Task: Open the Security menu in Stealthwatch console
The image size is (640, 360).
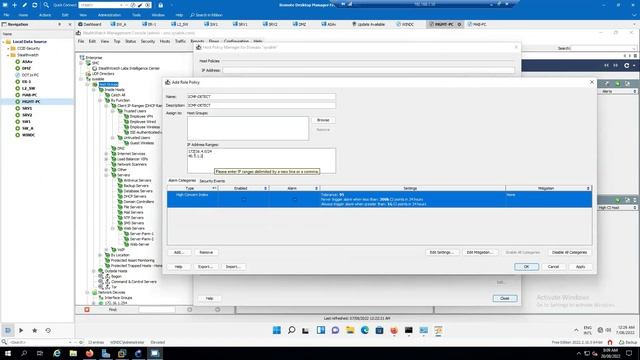Action: click(148, 41)
